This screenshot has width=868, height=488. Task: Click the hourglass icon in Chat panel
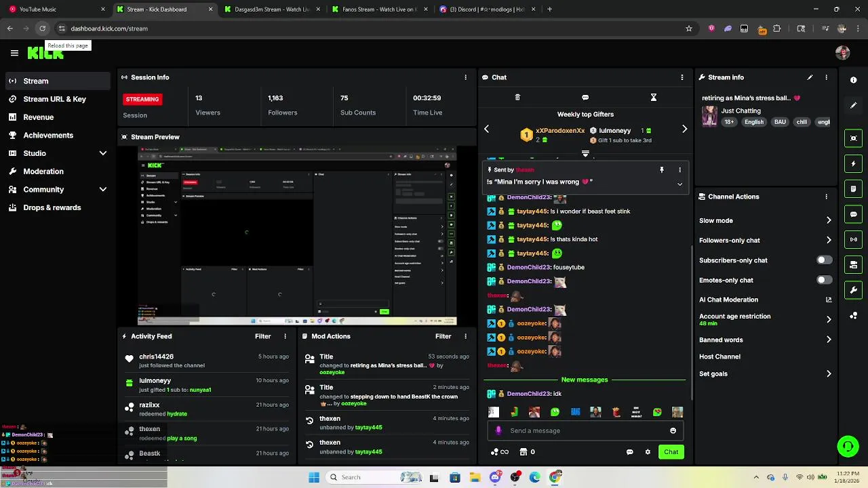(654, 98)
